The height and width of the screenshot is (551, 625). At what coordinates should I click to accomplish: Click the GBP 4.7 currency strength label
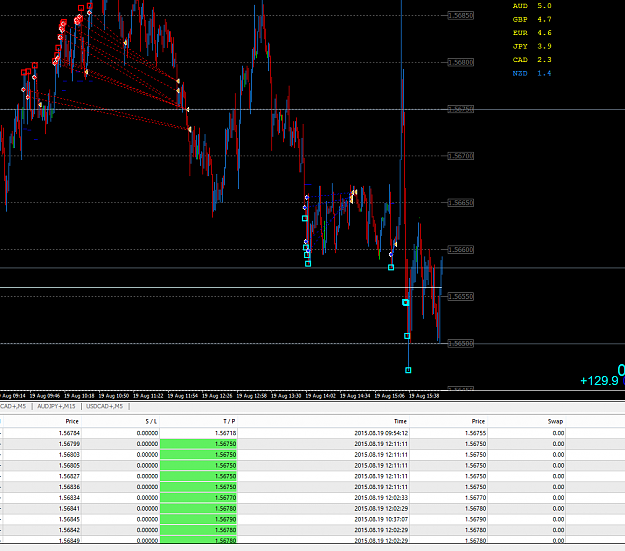(532, 20)
